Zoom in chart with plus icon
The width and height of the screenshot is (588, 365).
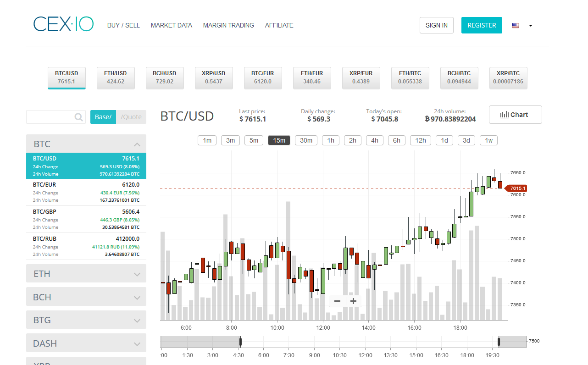(353, 301)
